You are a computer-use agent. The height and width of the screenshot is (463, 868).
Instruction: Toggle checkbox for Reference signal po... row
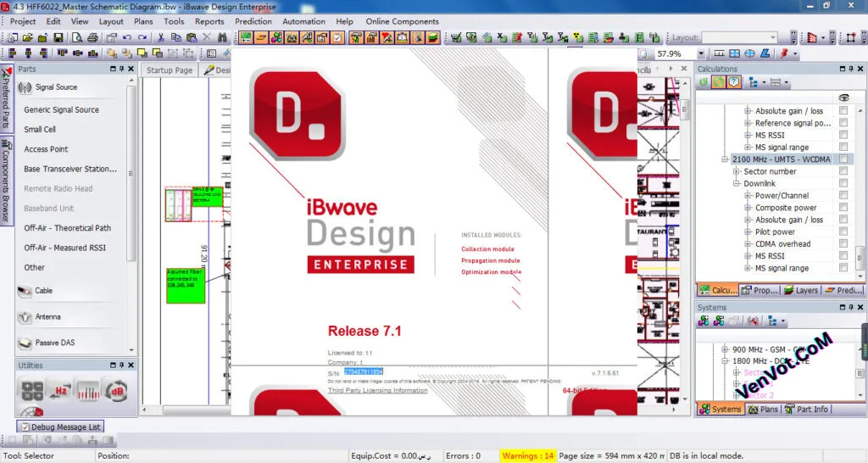[843, 122]
